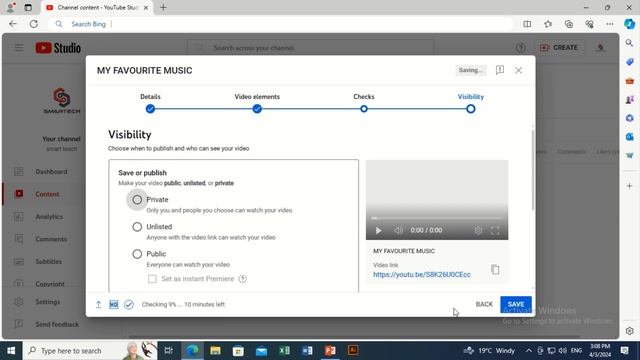The image size is (640, 360).
Task: Copy the video link icon
Action: point(495,269)
